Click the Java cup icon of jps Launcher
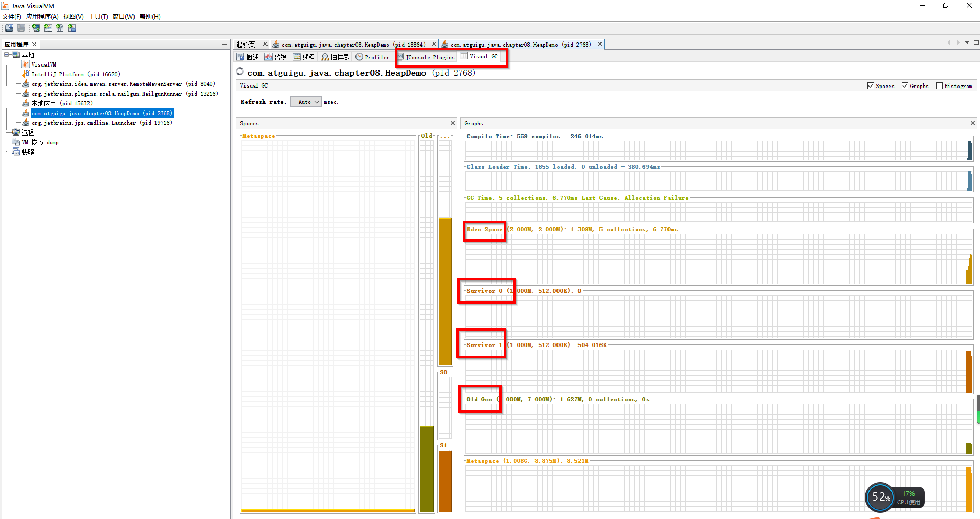The height and width of the screenshot is (519, 980). coord(26,122)
